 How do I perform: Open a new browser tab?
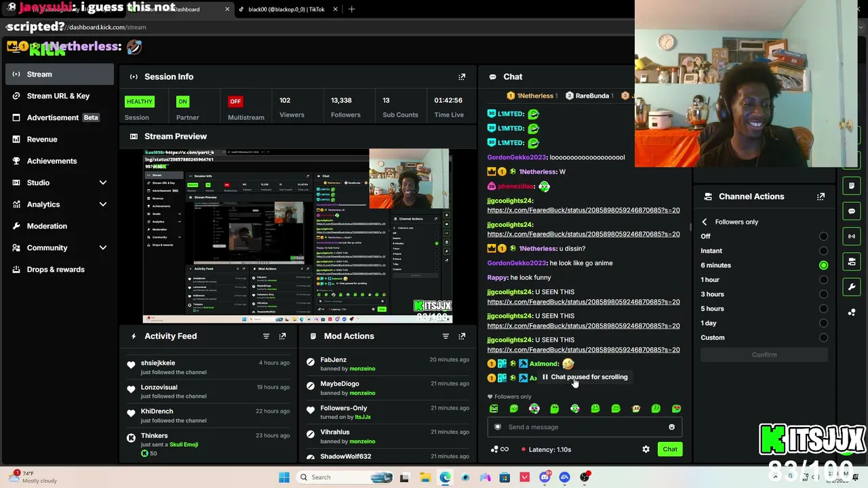[x=351, y=9]
